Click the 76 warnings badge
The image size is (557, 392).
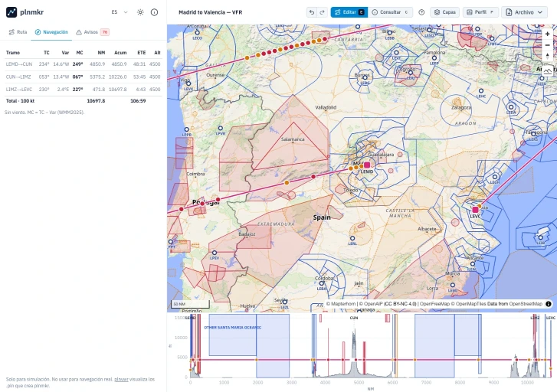tap(105, 32)
